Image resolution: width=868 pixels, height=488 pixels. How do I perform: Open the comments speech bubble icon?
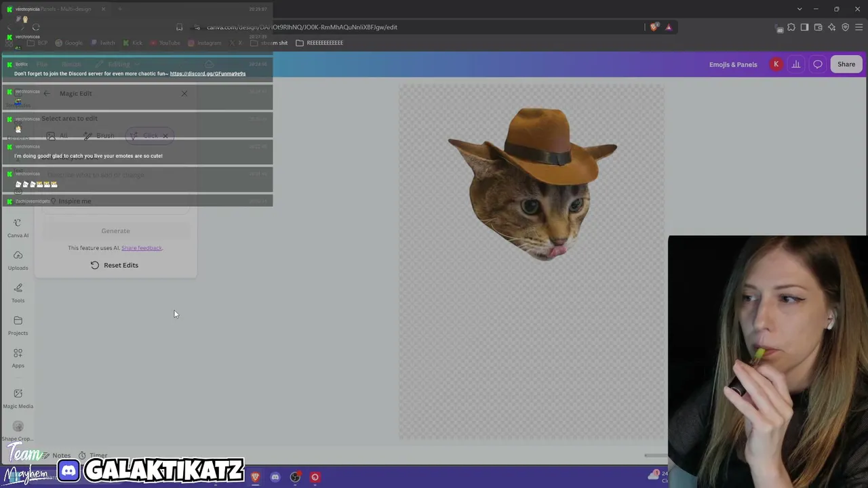[x=818, y=64]
